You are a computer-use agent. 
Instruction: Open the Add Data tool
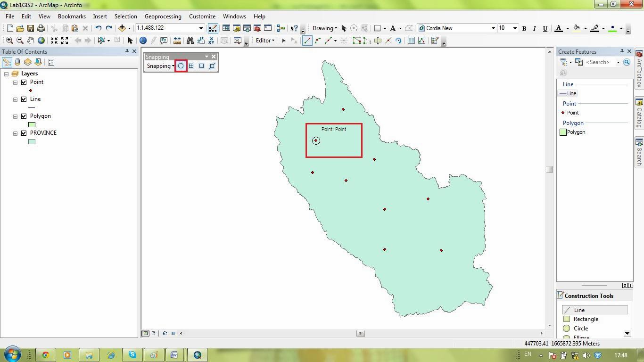coord(122,28)
